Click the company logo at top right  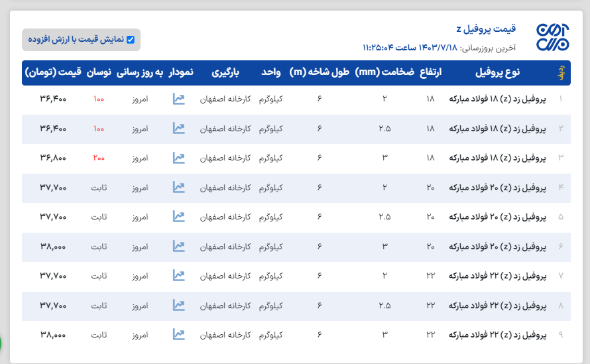(553, 39)
